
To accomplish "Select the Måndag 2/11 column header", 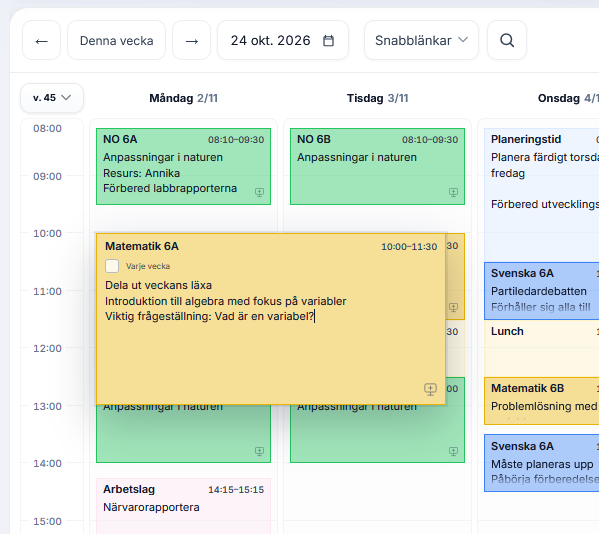I will tap(183, 98).
